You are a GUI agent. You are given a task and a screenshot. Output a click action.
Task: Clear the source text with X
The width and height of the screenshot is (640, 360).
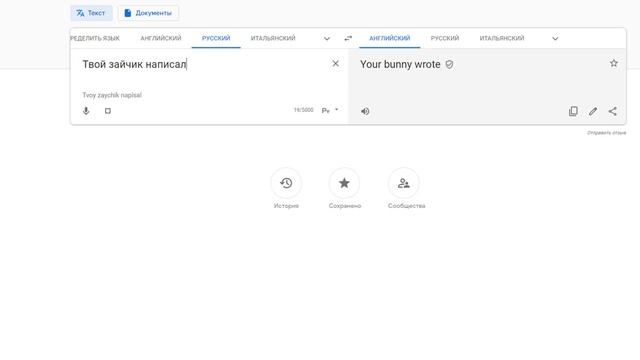point(336,64)
